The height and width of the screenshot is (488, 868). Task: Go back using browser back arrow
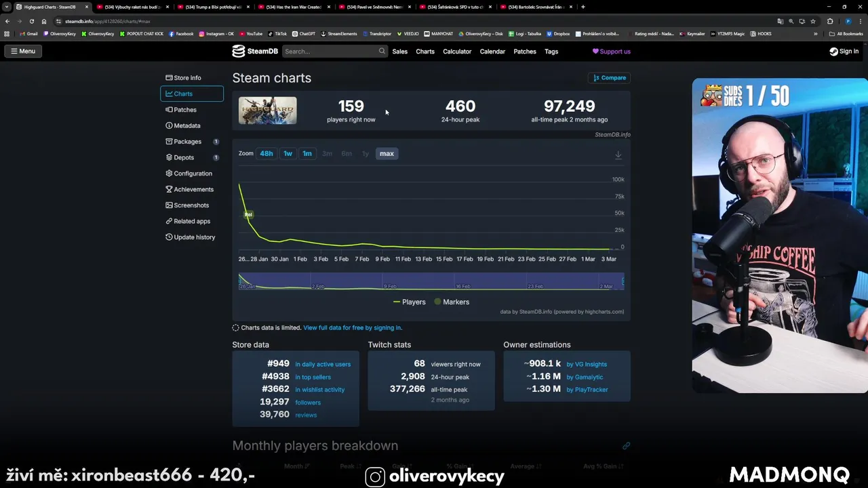(7, 21)
